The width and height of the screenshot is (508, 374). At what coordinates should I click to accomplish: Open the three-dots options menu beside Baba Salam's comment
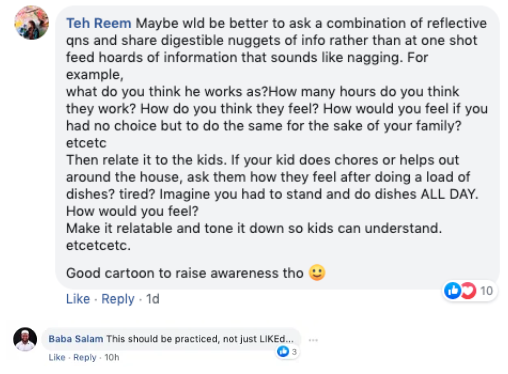click(313, 340)
